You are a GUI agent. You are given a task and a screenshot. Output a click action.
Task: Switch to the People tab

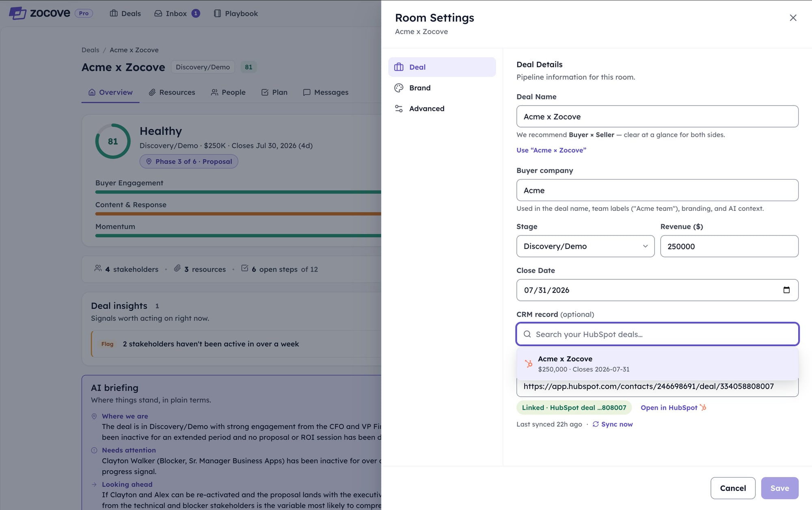(x=228, y=92)
